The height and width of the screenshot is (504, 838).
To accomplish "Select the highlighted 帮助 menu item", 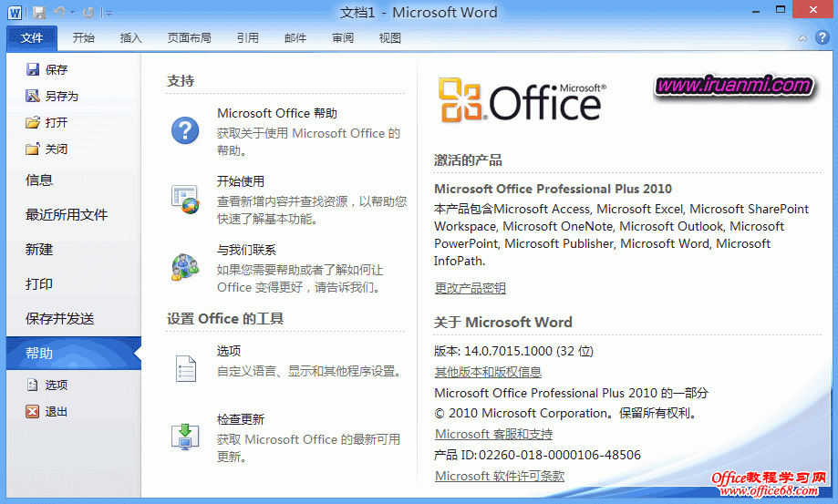I will (x=74, y=353).
